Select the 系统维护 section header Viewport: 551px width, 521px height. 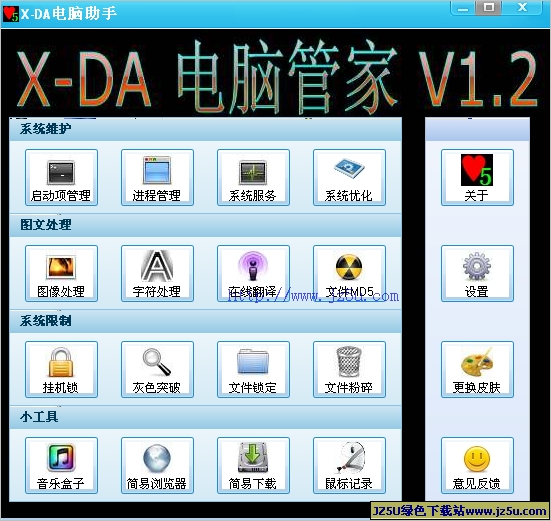205,130
